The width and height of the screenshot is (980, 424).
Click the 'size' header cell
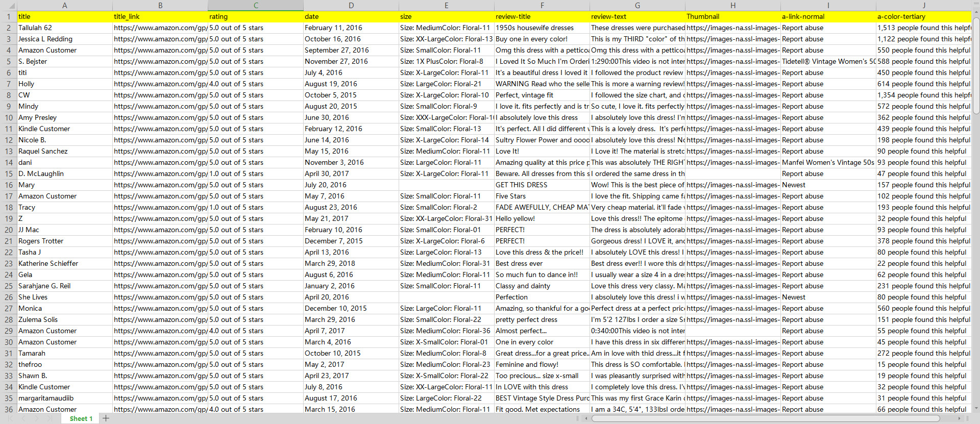click(447, 16)
